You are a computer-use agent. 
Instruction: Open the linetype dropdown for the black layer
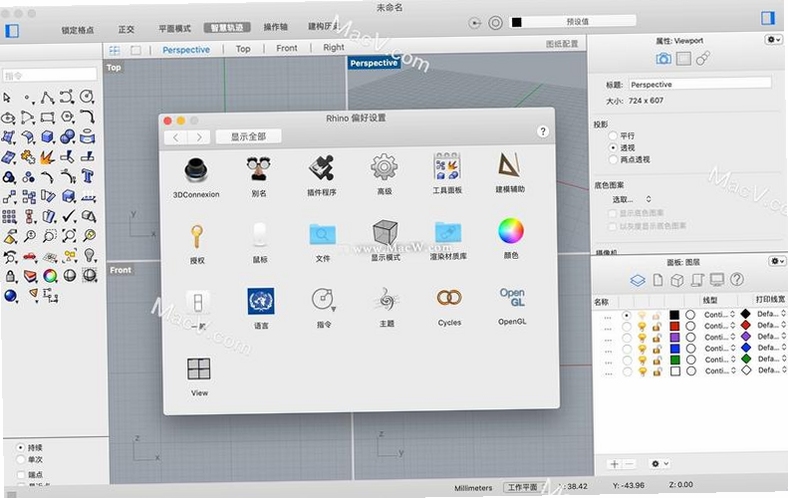tap(720, 315)
